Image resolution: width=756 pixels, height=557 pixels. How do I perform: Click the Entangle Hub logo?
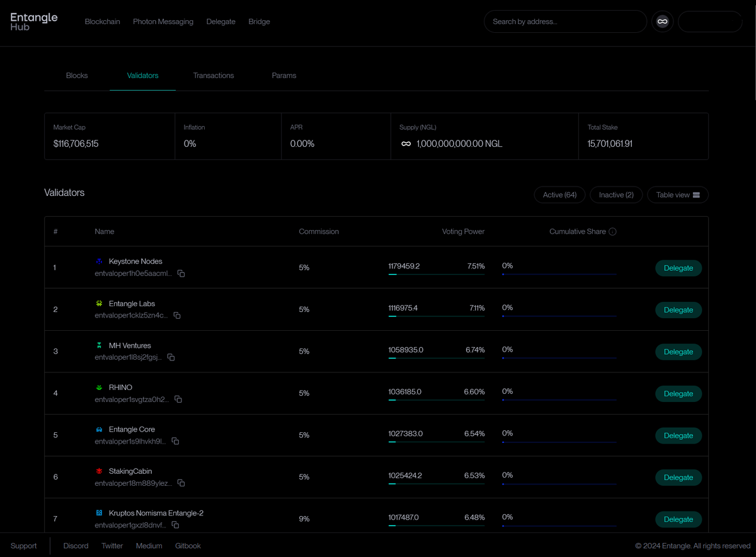tap(34, 21)
